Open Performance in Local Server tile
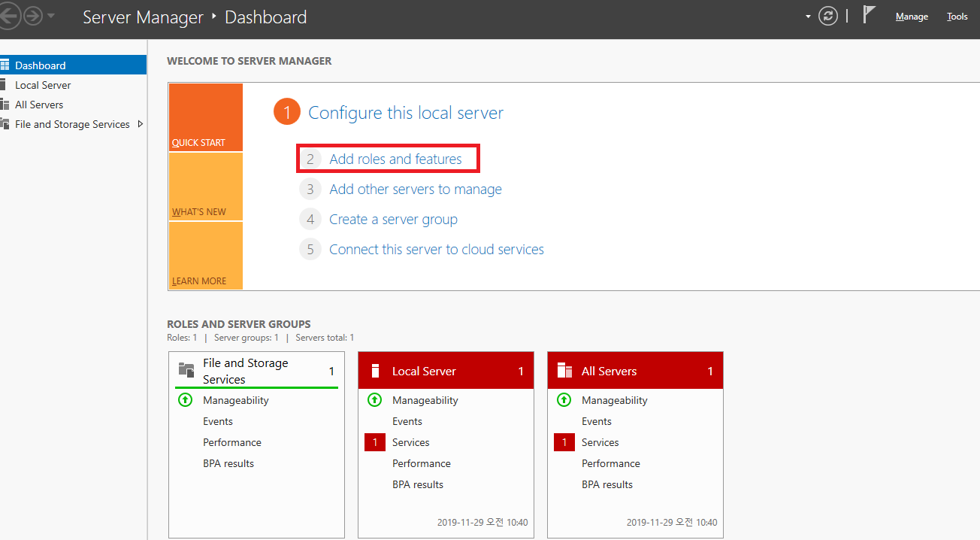980x540 pixels. coord(422,463)
